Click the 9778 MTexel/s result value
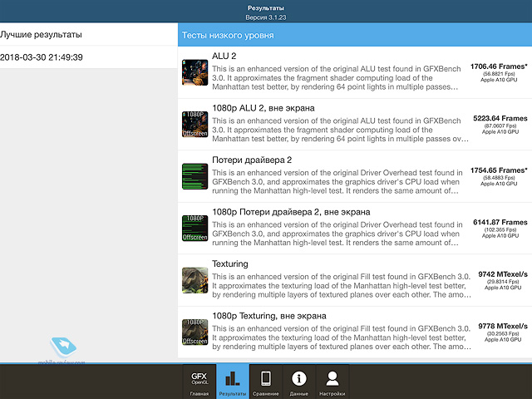The image size is (532, 399). pyautogui.click(x=503, y=326)
